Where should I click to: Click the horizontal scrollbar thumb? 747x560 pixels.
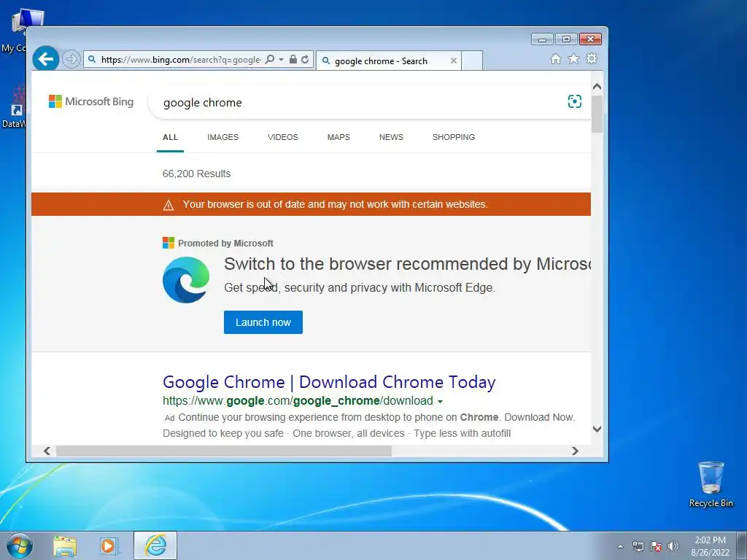click(224, 451)
